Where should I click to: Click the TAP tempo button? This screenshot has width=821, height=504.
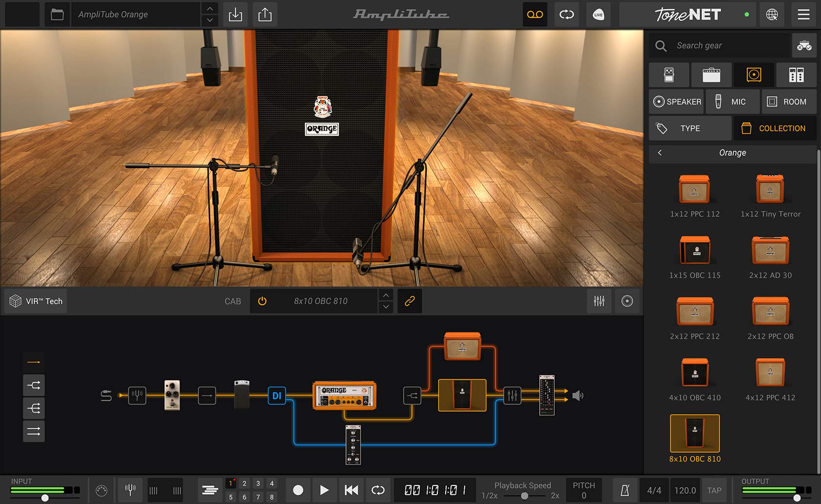[714, 490]
